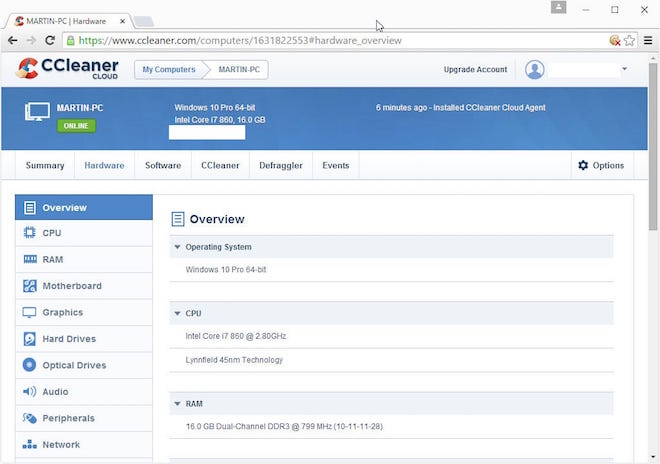Collapse the CPU section arrow

(177, 313)
